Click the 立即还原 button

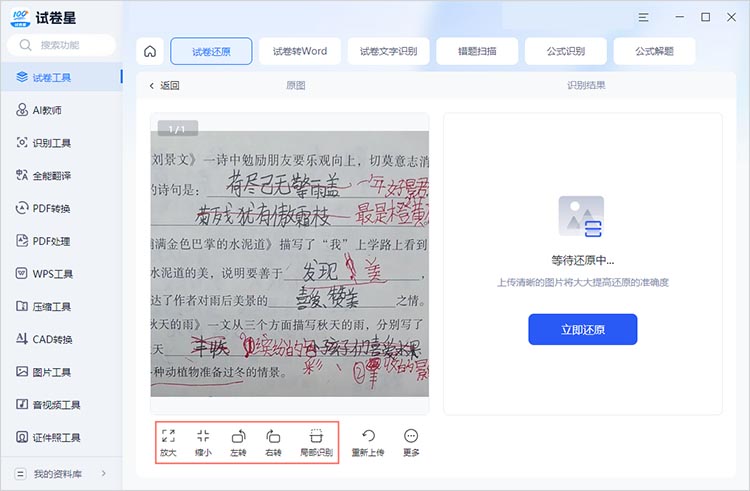(x=583, y=329)
